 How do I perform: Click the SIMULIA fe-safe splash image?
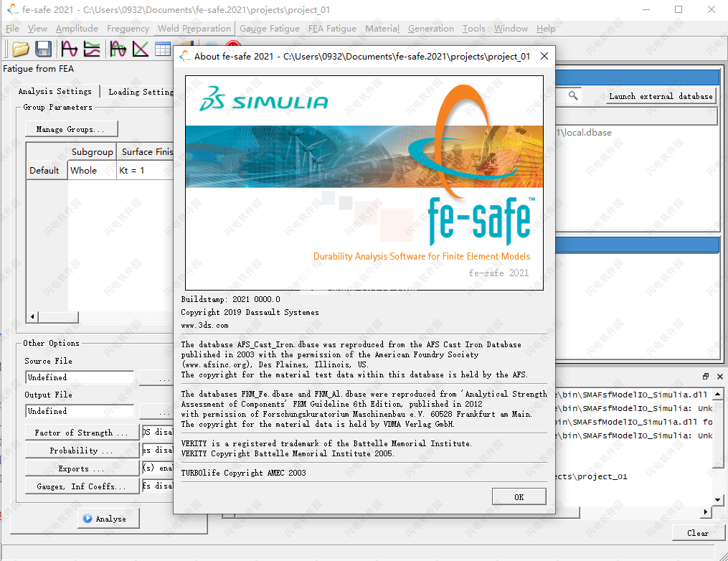pos(364,183)
